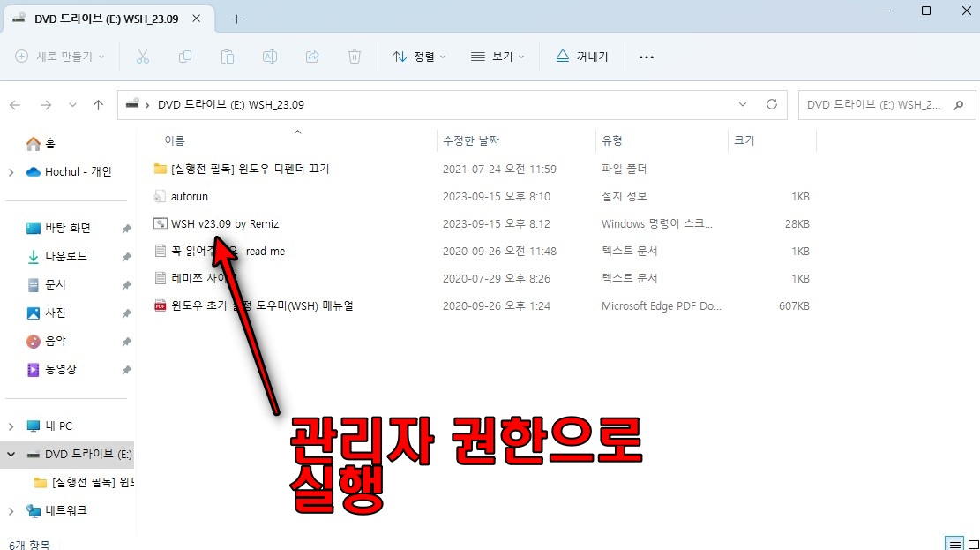
Task: Click the Cut scissors icon
Action: click(x=143, y=57)
